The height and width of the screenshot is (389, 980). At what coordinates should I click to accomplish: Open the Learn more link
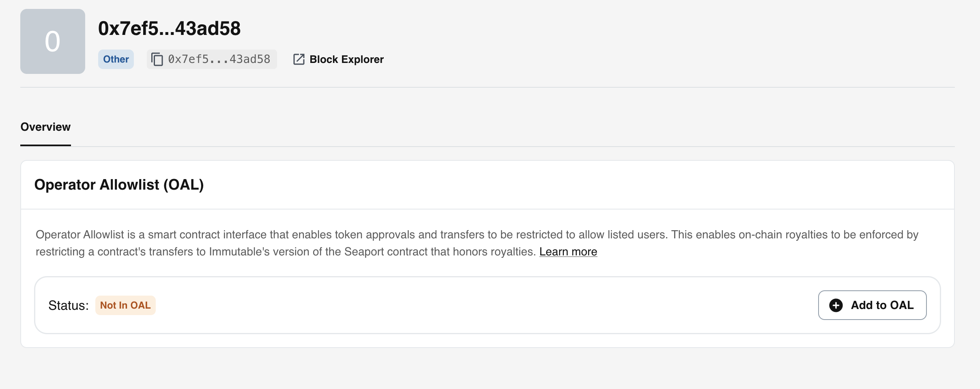click(568, 252)
